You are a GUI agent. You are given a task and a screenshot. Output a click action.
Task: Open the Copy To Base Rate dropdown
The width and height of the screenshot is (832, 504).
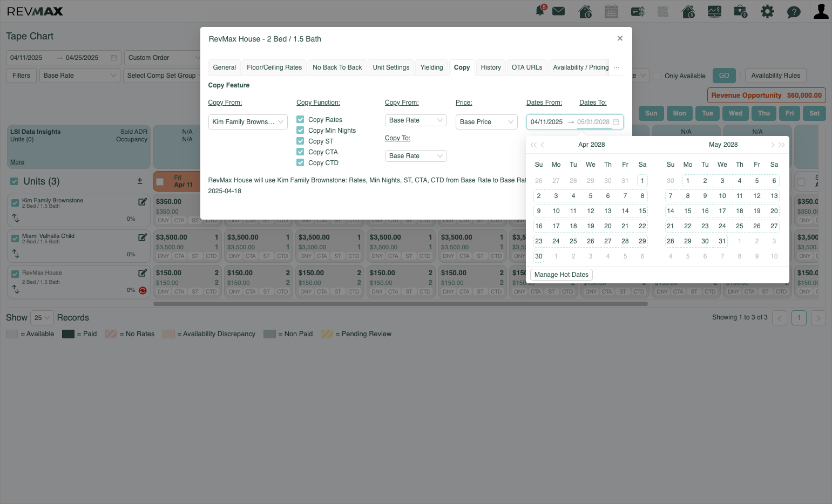tap(416, 156)
